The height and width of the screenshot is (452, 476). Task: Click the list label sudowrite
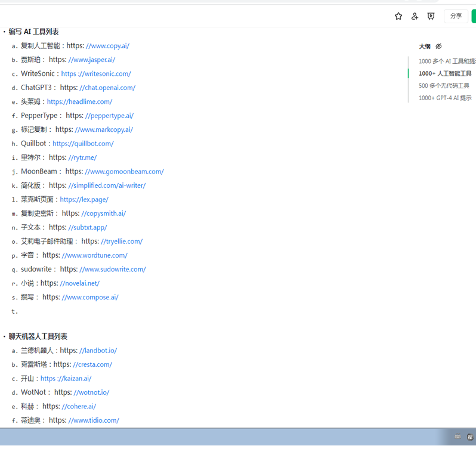click(x=36, y=270)
